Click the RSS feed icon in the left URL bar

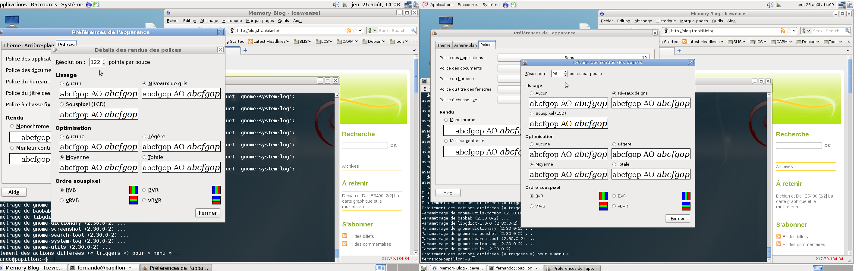348,30
